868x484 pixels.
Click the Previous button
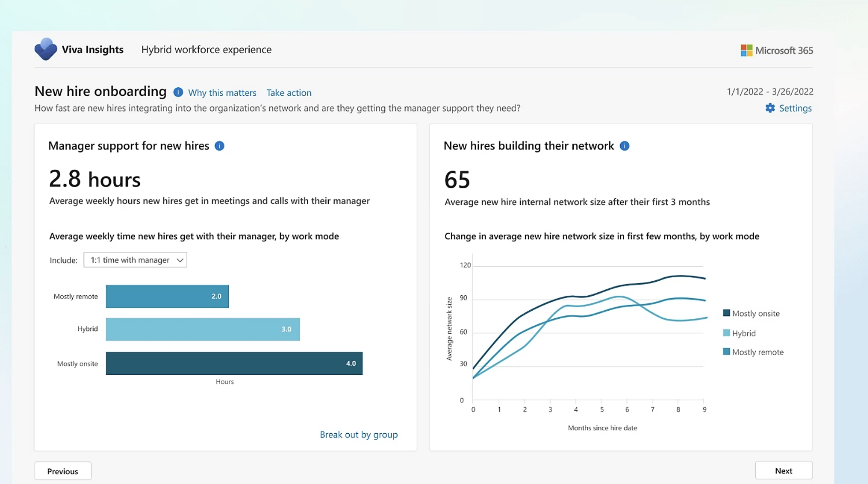[x=62, y=471]
